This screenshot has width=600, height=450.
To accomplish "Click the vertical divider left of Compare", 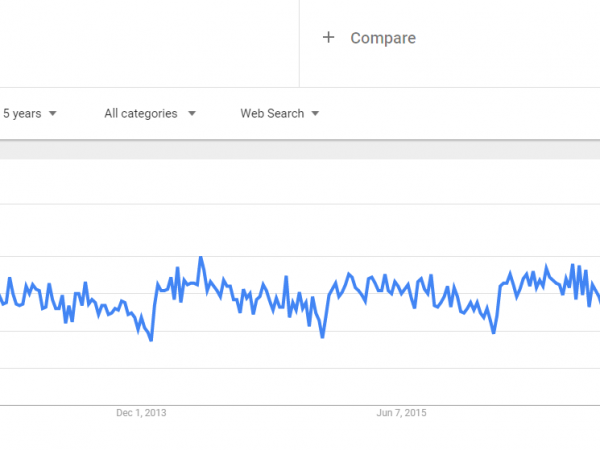I will click(299, 40).
